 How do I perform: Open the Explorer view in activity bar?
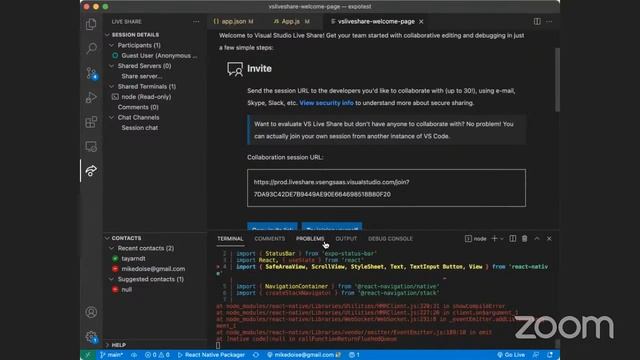click(x=91, y=24)
